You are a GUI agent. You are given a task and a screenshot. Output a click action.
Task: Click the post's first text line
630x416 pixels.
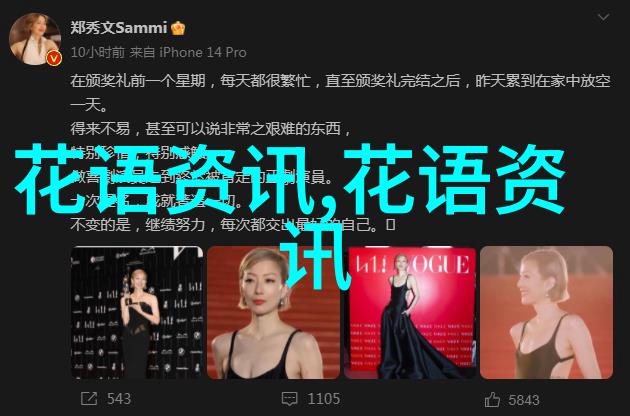pos(340,81)
